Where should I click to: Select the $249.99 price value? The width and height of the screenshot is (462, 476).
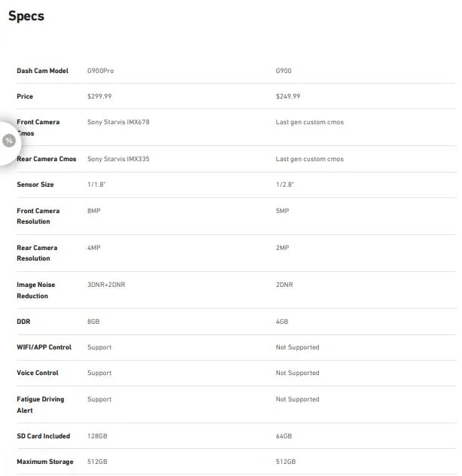pos(288,96)
